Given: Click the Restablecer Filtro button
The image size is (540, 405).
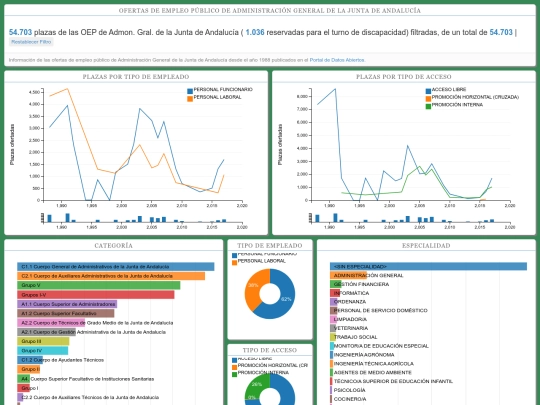Looking at the screenshot, I should coord(31,42).
